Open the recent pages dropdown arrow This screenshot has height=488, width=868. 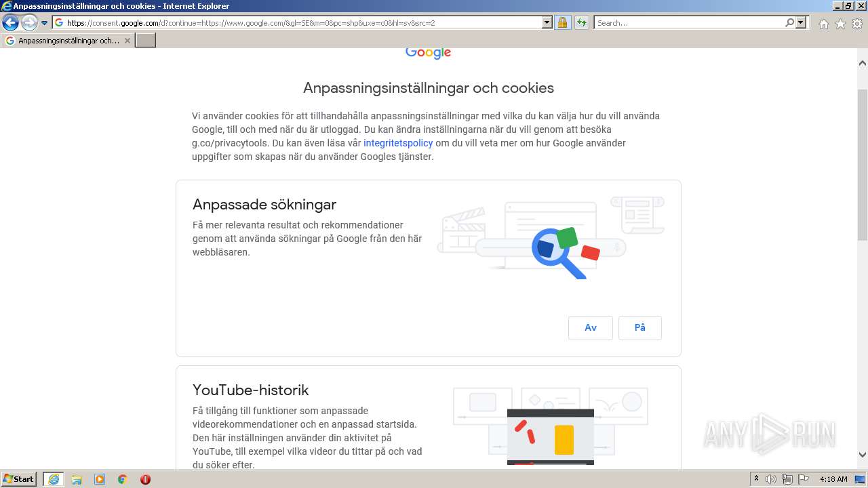pos(45,23)
